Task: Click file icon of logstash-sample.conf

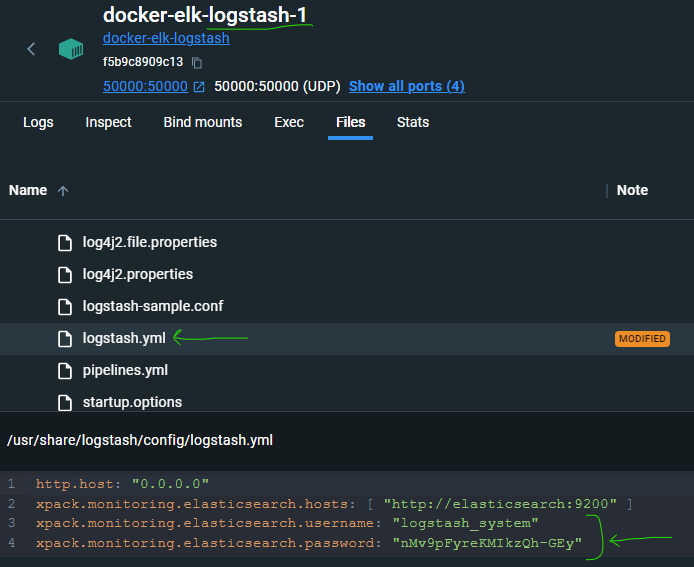Action: [x=65, y=306]
